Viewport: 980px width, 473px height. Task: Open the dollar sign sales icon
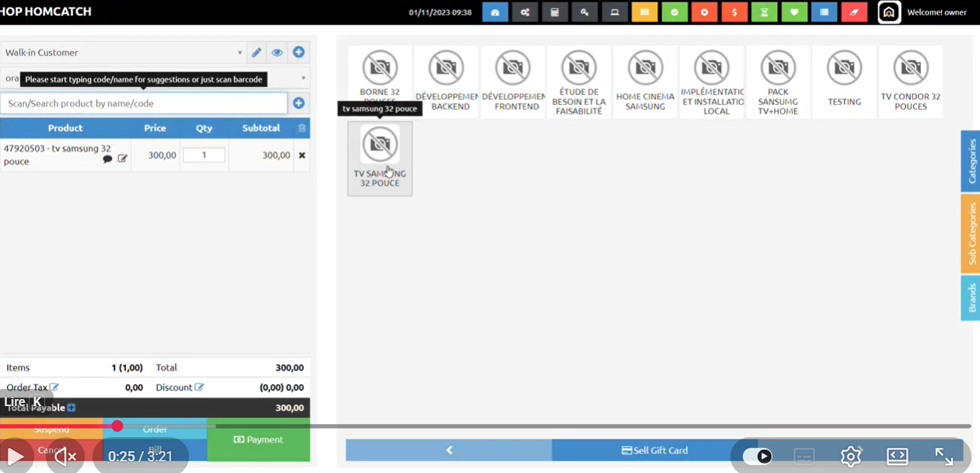click(x=734, y=12)
